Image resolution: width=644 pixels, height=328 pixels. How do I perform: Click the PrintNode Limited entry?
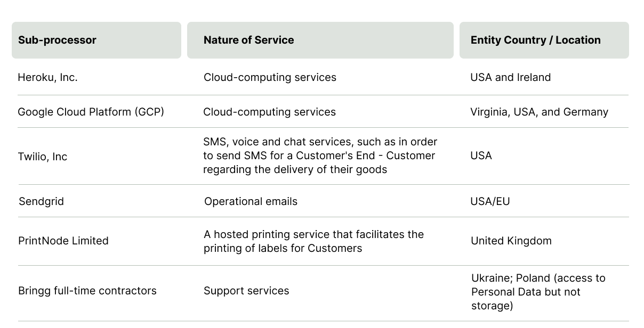(63, 241)
